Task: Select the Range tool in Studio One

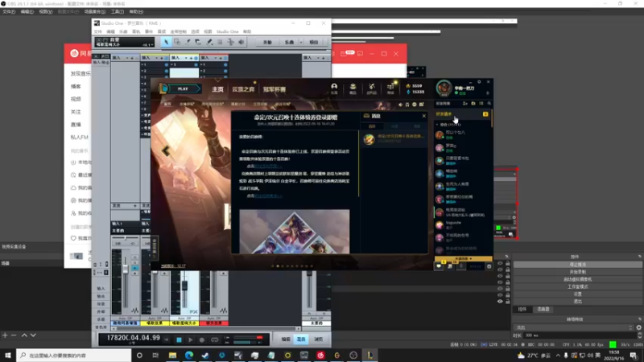Action: point(176,42)
